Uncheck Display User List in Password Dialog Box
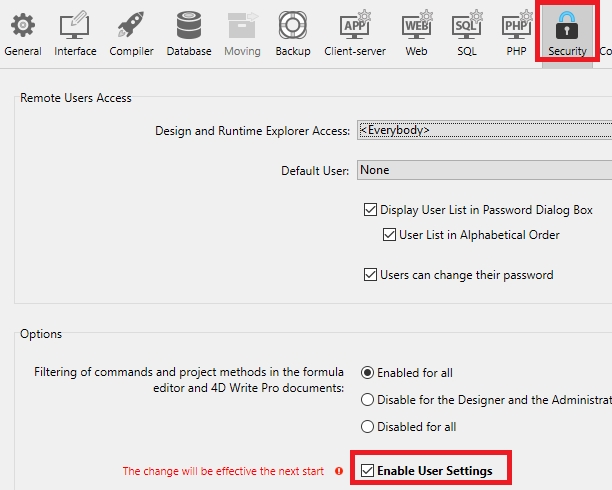The image size is (612, 490). [371, 210]
